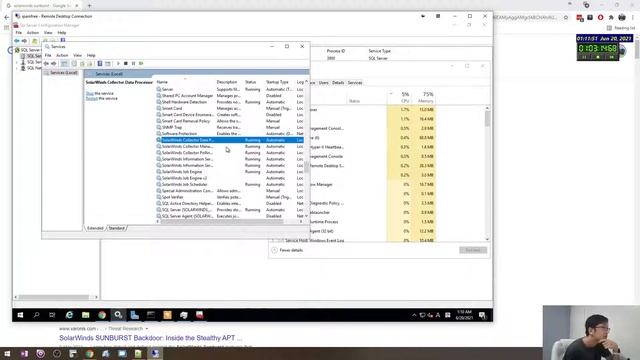Open new Chrome tab plus button
640x360 pixels.
pyautogui.click(x=89, y=6)
